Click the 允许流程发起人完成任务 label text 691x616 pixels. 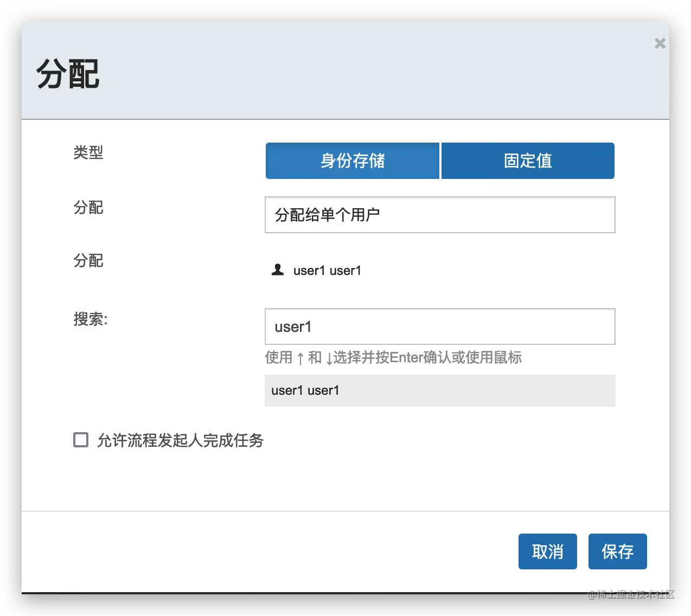(180, 440)
